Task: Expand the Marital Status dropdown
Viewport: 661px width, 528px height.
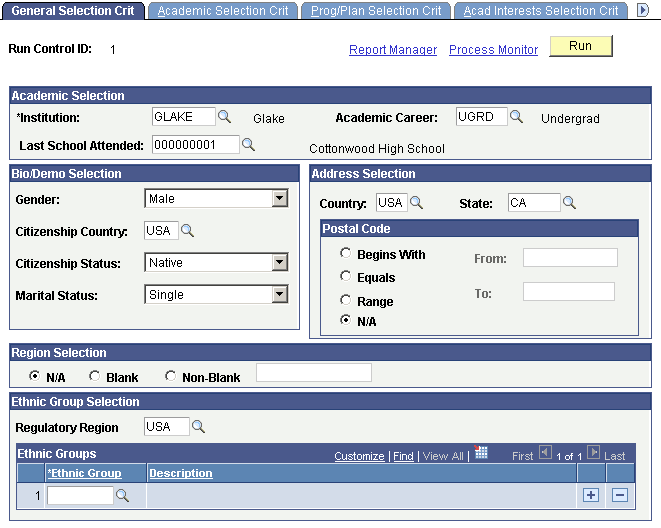Action: (x=279, y=294)
